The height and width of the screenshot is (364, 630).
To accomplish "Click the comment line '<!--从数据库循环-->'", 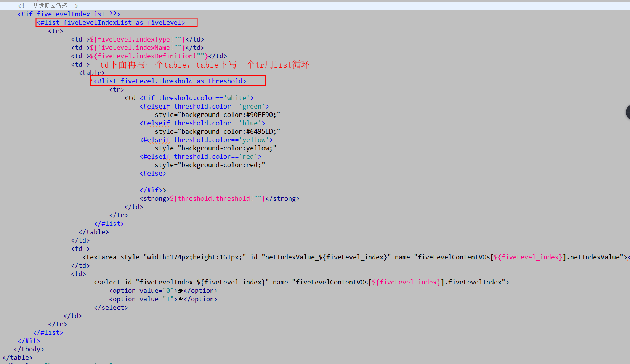I will [48, 6].
